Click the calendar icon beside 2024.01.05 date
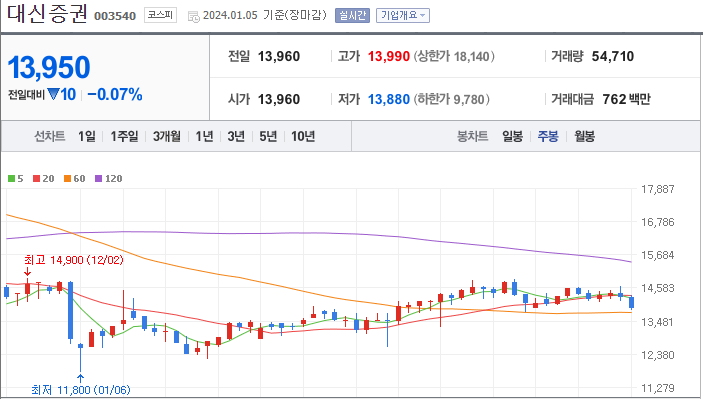The height and width of the screenshot is (399, 703). click(x=193, y=17)
